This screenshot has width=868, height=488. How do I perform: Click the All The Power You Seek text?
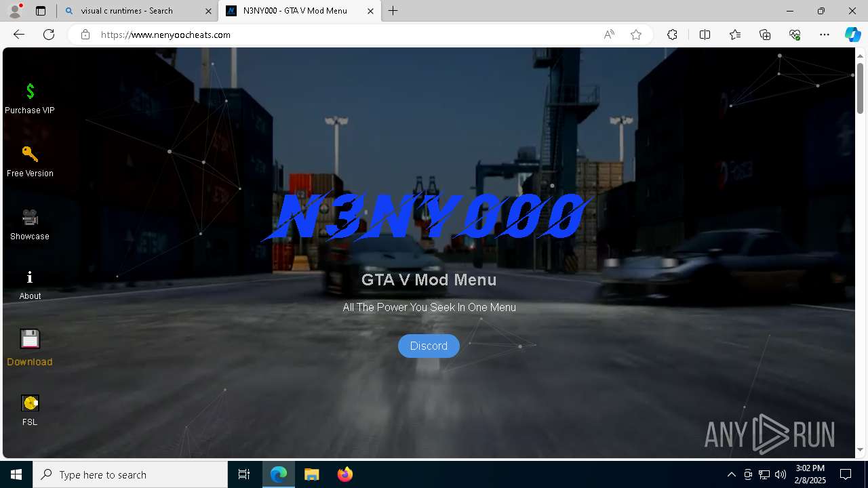click(x=429, y=307)
